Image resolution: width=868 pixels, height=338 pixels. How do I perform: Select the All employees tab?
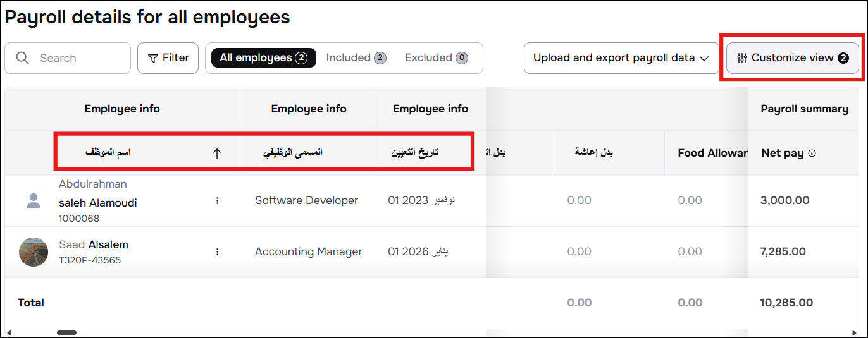pyautogui.click(x=263, y=58)
